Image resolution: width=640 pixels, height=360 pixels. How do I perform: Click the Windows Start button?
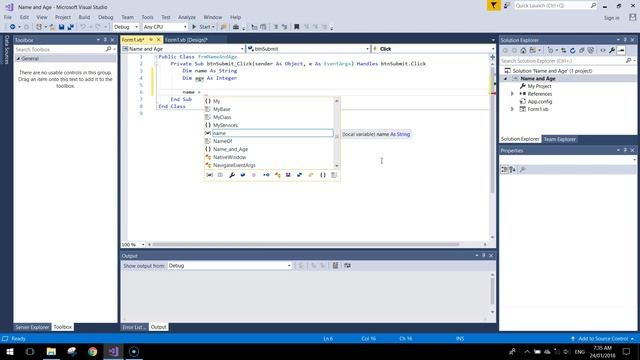tap(10, 351)
